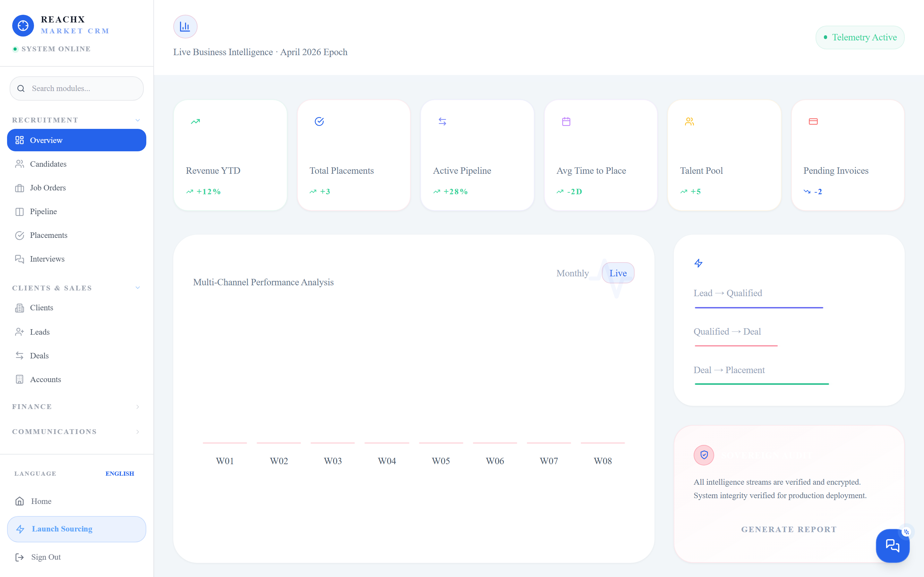Click the Launch Sourcing button
Viewport: 924px width, 577px height.
coord(76,529)
